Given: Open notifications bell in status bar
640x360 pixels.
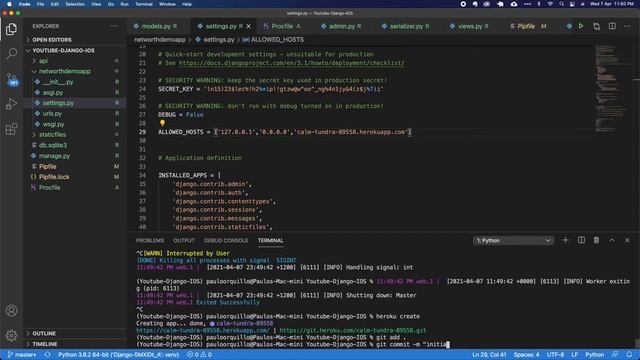Looking at the screenshot, I should pos(629,355).
